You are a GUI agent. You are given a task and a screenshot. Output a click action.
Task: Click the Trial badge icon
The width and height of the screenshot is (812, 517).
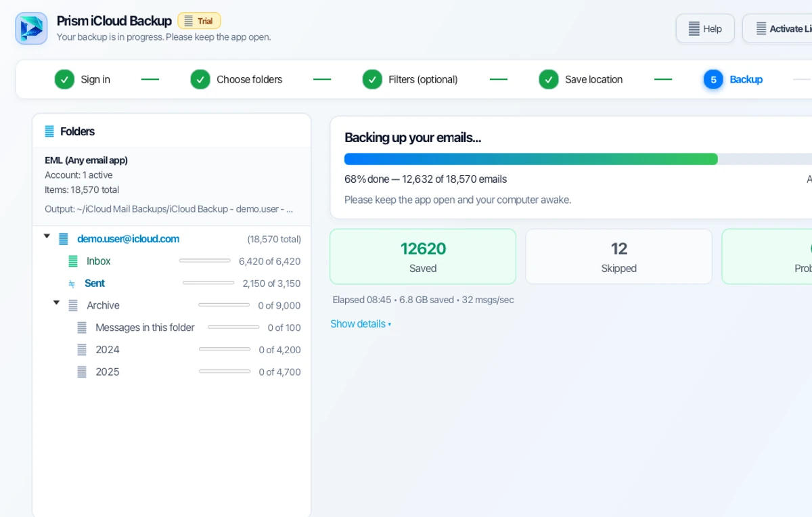pos(189,21)
